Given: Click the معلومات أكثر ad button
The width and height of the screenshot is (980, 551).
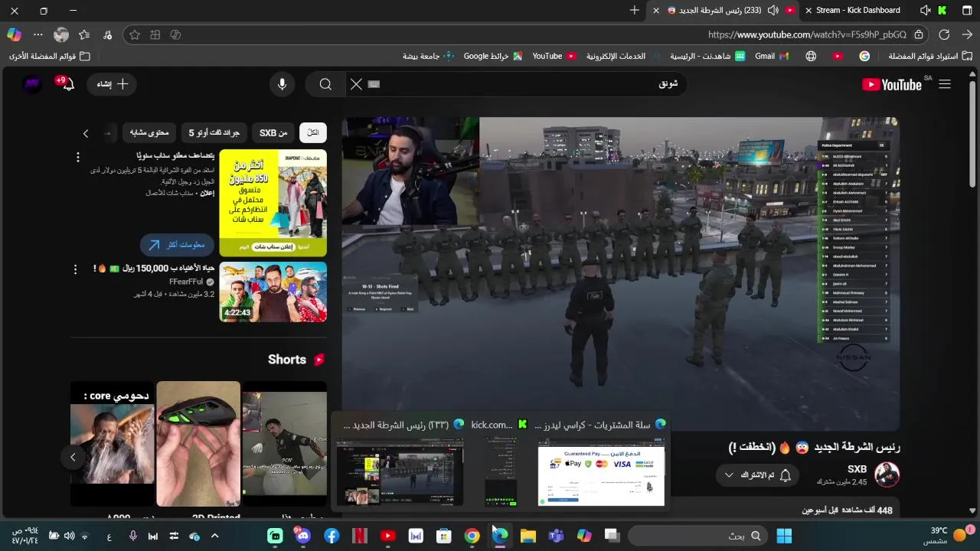Looking at the screenshot, I should point(177,245).
